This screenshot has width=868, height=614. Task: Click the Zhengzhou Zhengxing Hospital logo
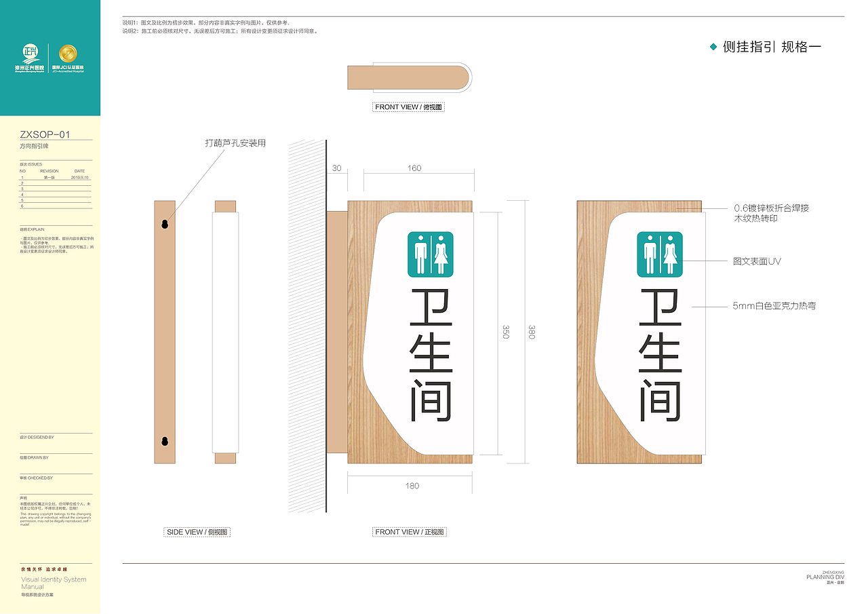click(31, 58)
